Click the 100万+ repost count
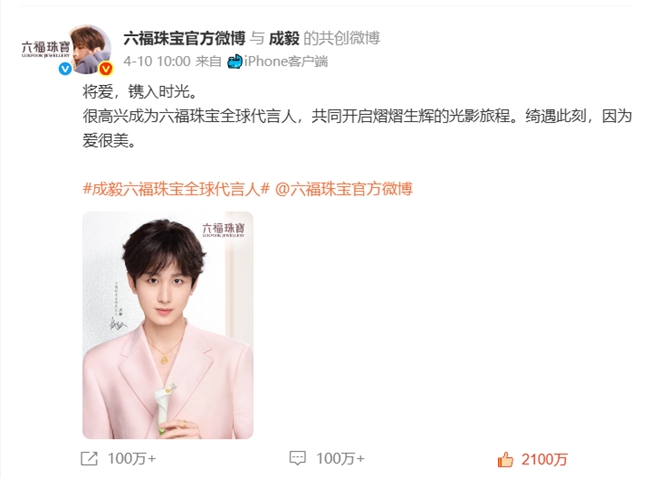 point(132,459)
